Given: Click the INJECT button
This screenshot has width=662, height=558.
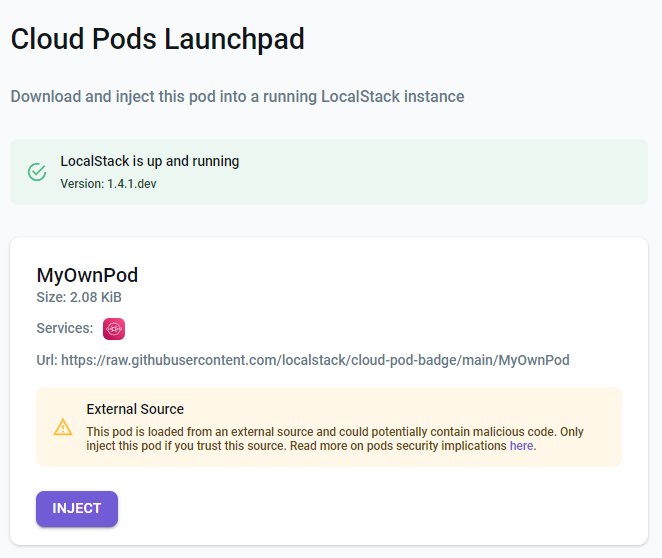Looking at the screenshot, I should click(x=77, y=509).
